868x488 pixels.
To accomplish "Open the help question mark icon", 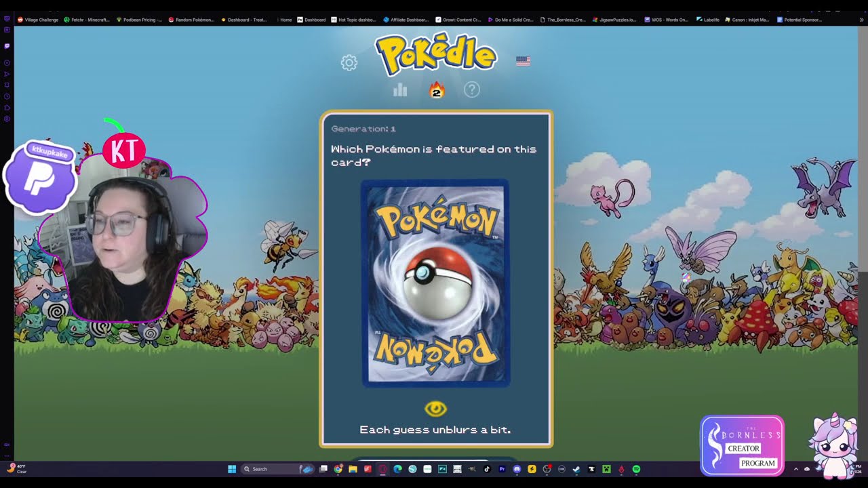I will coord(472,89).
